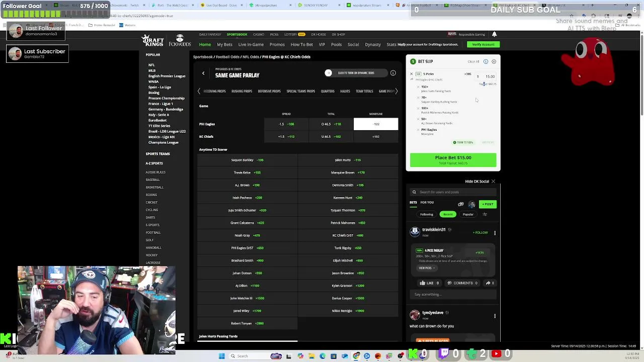644x362 pixels.
Task: Search for users and posts field
Action: click(x=453, y=192)
